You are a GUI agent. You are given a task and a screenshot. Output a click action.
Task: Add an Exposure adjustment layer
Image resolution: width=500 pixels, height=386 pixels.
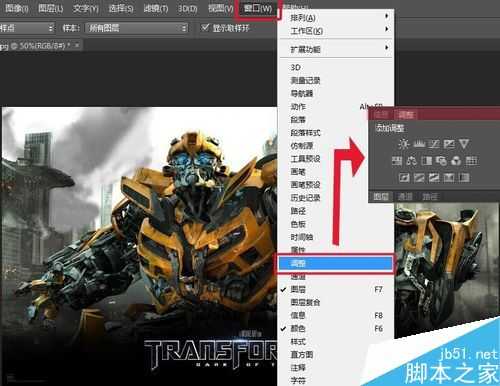click(x=449, y=144)
